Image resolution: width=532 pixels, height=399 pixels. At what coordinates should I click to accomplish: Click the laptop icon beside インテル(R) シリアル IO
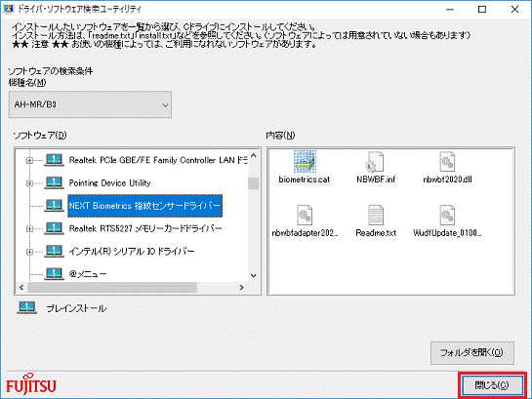click(54, 251)
